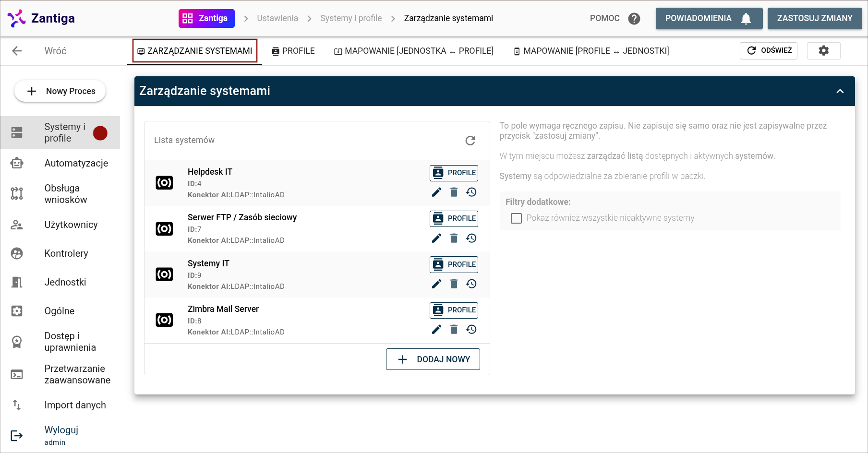Go to Automatyzacje in sidebar
This screenshot has height=453, width=868.
[x=76, y=163]
